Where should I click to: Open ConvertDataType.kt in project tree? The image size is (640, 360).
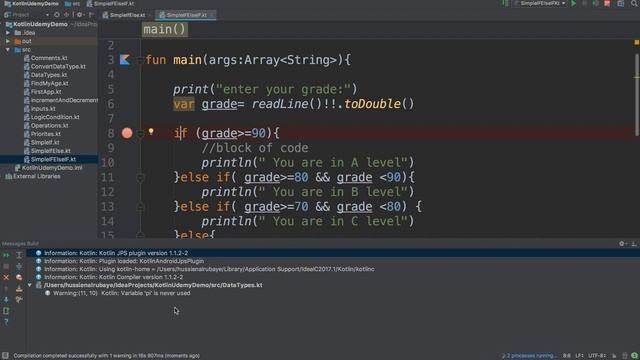click(54, 67)
